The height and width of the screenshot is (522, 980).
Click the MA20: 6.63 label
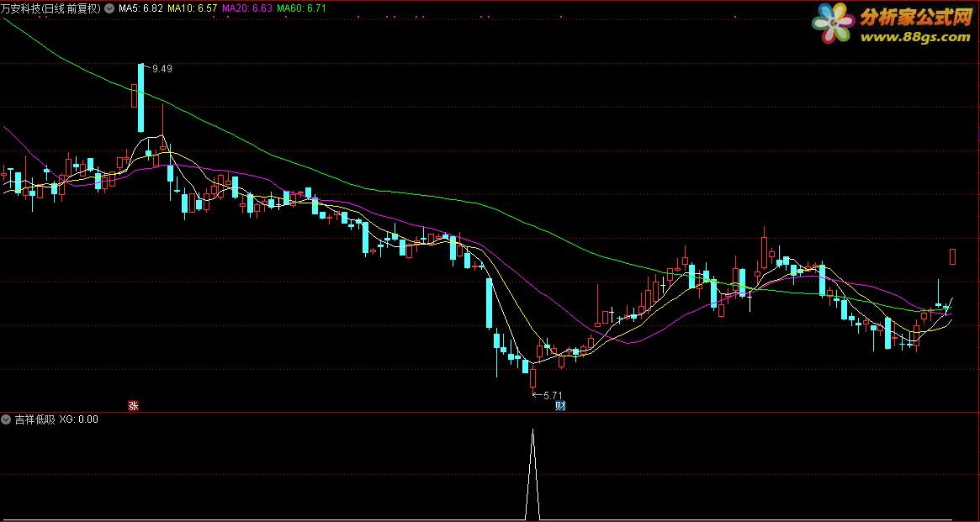pos(246,8)
